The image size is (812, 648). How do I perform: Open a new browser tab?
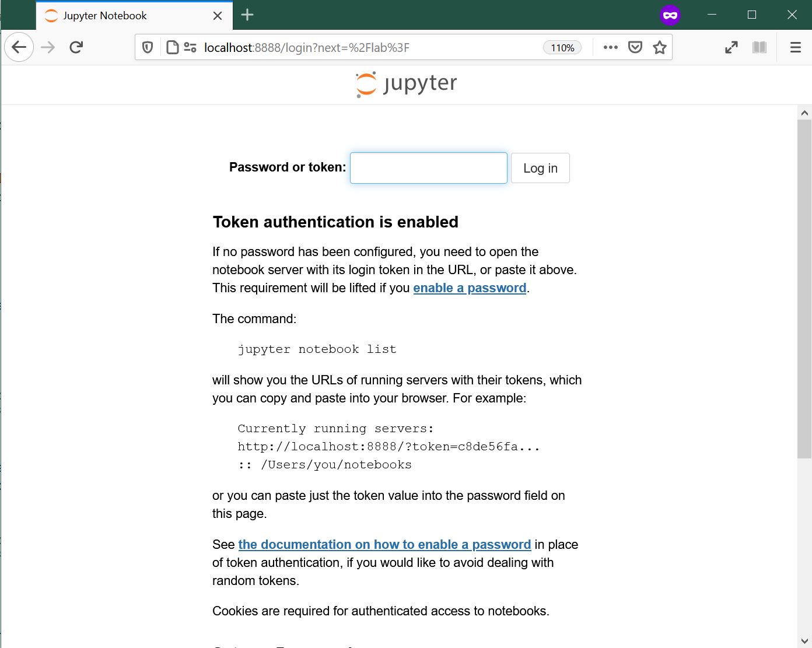247,15
